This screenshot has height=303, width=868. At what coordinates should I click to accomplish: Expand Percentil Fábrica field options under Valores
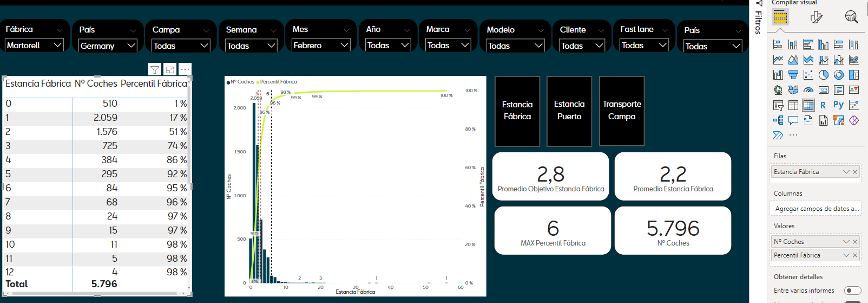(846, 255)
